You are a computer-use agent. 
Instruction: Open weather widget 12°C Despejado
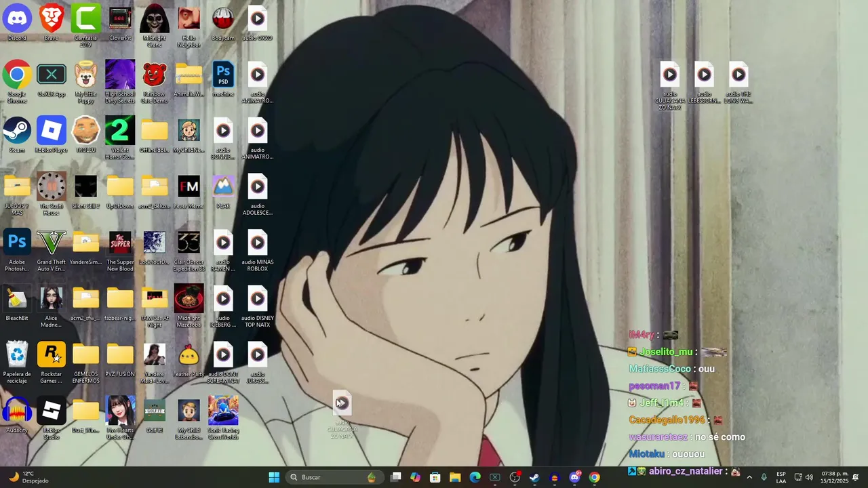point(28,477)
